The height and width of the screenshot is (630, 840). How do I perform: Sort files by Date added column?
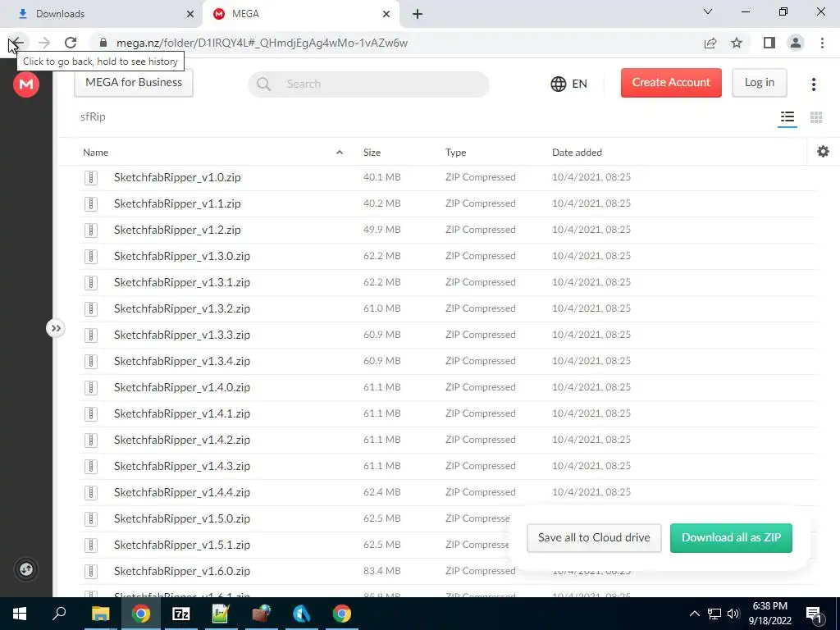[x=577, y=152]
